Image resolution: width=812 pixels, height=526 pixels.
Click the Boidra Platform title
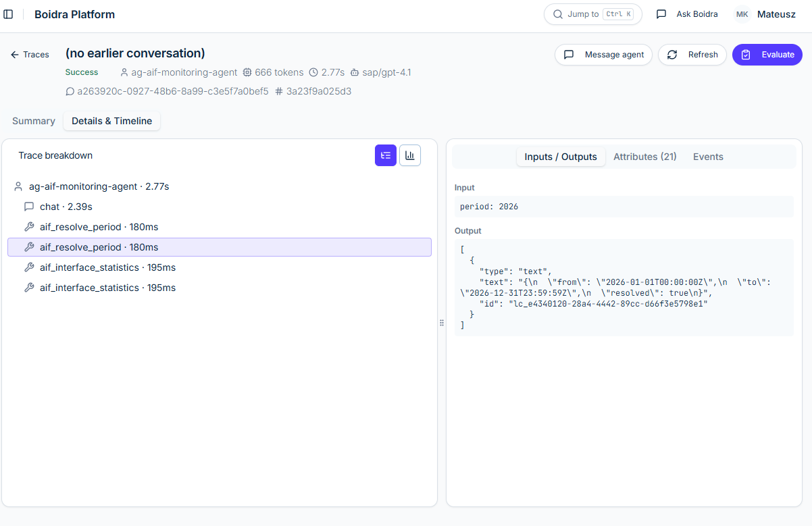74,14
